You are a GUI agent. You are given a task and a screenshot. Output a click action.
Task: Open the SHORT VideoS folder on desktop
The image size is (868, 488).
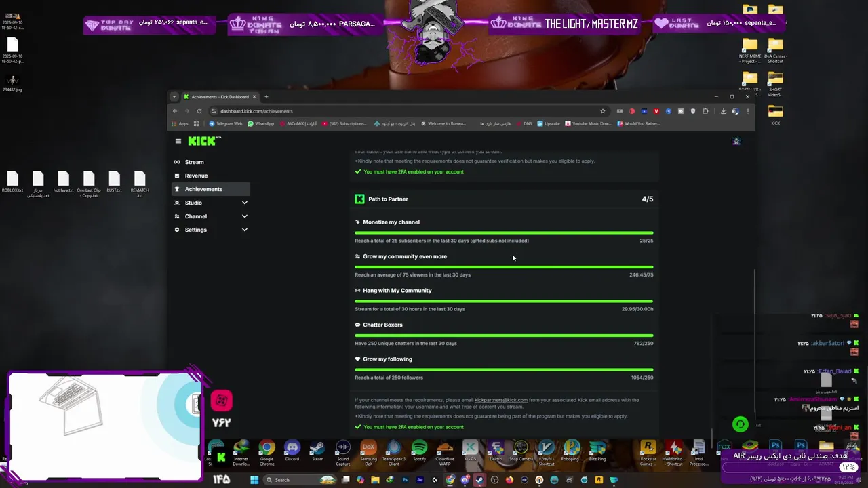775,85
